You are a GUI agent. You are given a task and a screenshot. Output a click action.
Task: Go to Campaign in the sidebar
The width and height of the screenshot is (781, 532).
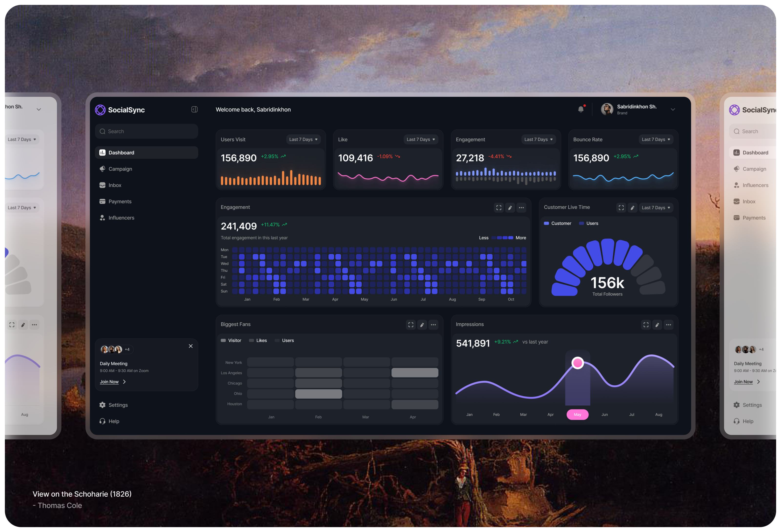120,169
